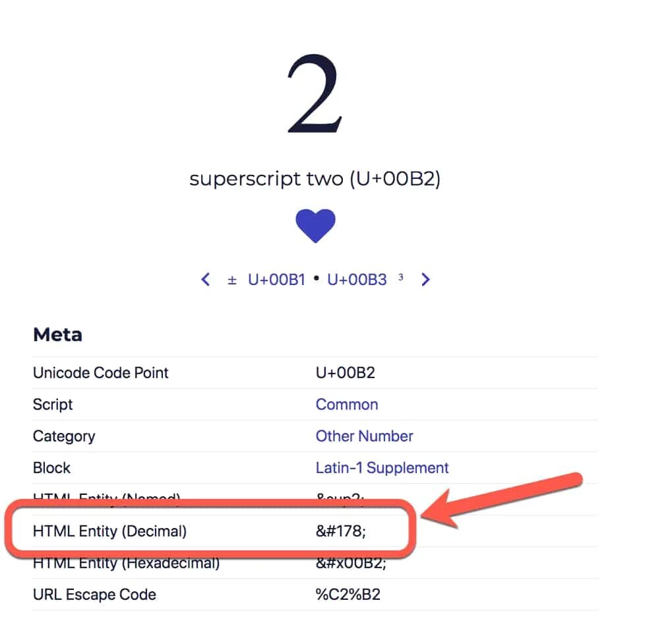Click the large superscript two glyph
Image resolution: width=672 pixels, height=621 pixels.
[x=315, y=94]
